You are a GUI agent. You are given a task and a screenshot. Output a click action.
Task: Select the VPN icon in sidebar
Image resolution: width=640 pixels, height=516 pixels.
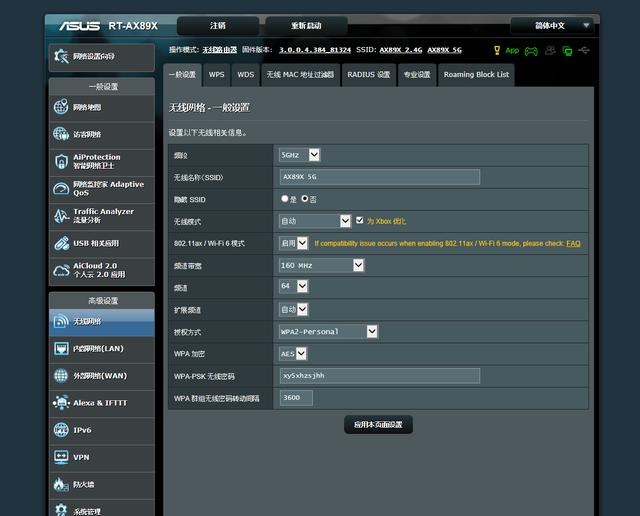point(60,457)
